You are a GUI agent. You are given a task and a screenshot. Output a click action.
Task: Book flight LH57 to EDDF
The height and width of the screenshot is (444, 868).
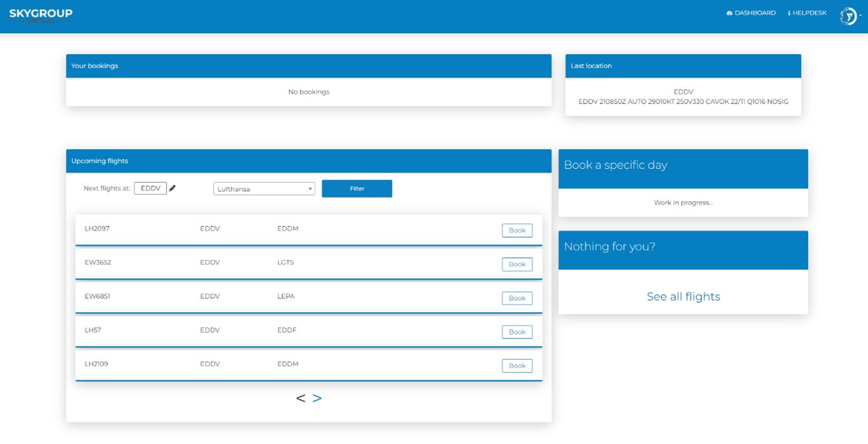517,332
